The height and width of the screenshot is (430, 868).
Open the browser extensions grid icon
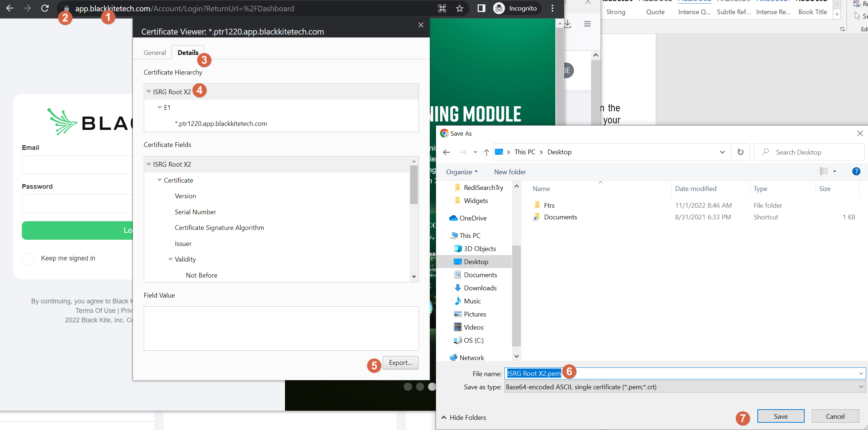point(442,8)
